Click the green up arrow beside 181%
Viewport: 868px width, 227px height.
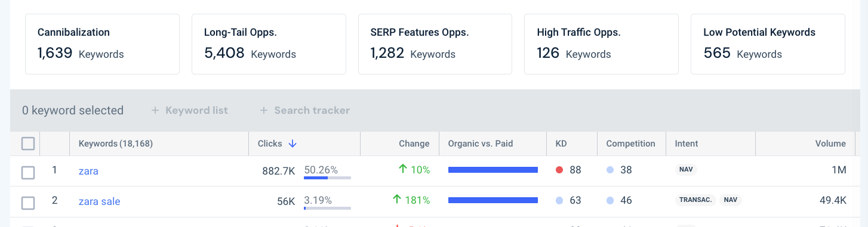point(396,200)
